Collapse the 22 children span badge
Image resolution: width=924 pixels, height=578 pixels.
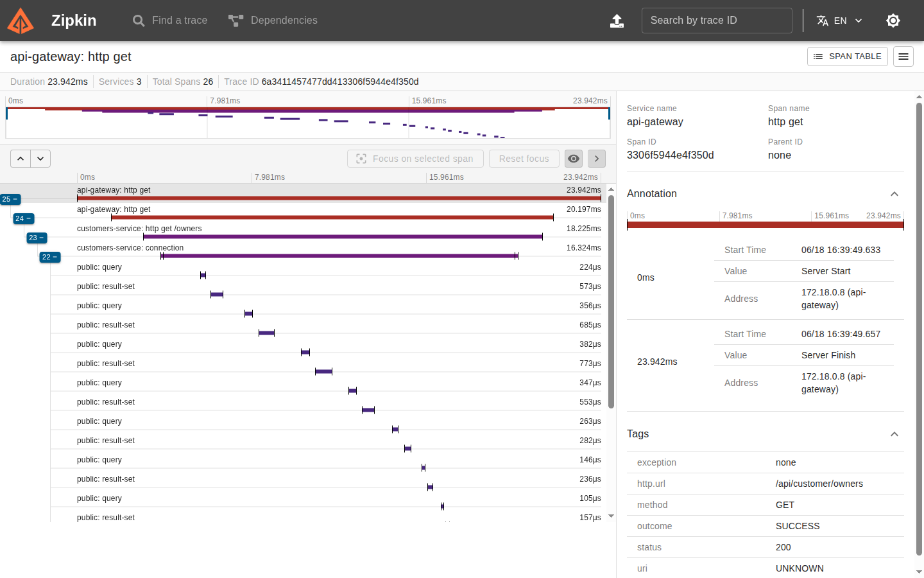(50, 257)
